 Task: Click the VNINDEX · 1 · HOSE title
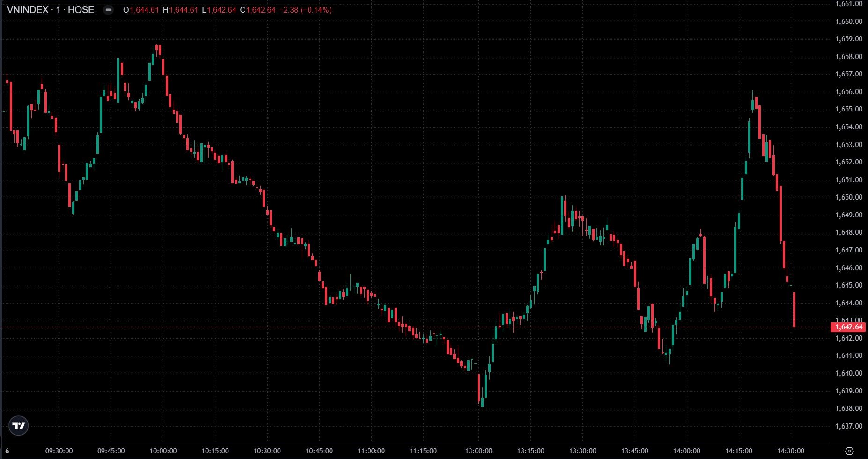(x=51, y=10)
